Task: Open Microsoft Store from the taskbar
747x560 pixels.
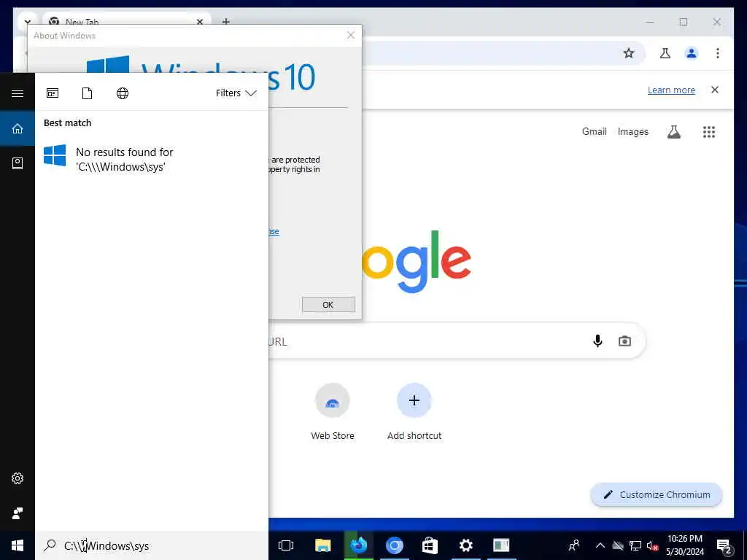Action: pos(430,545)
